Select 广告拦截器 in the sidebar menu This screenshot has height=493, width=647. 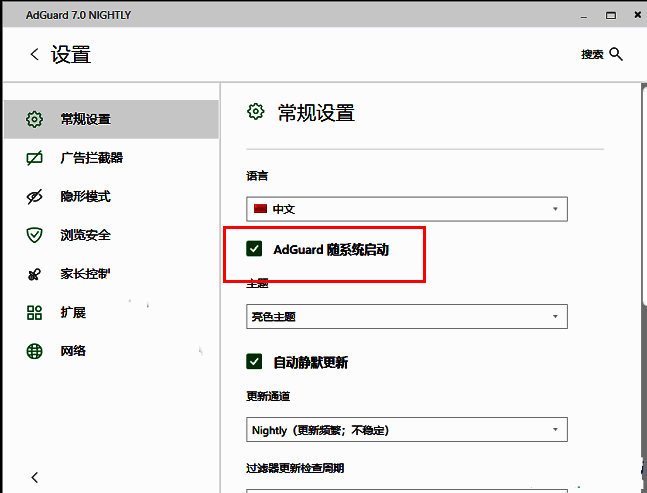click(x=91, y=158)
